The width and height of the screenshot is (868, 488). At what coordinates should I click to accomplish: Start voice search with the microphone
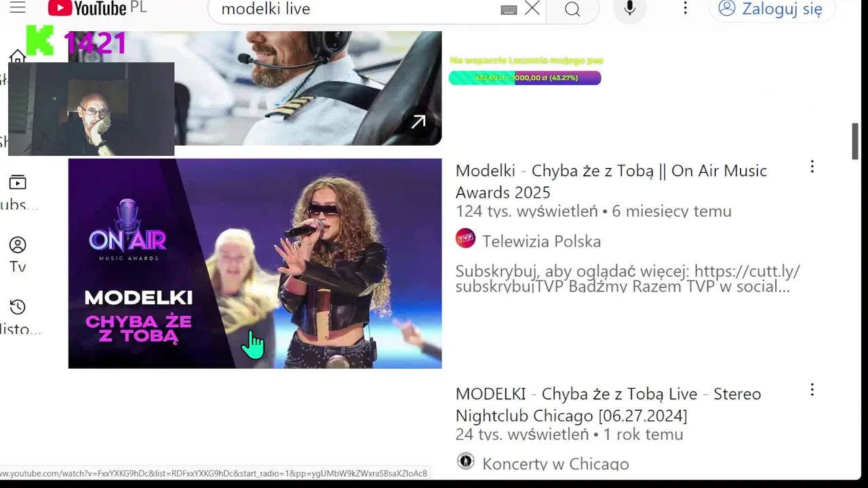pyautogui.click(x=630, y=8)
